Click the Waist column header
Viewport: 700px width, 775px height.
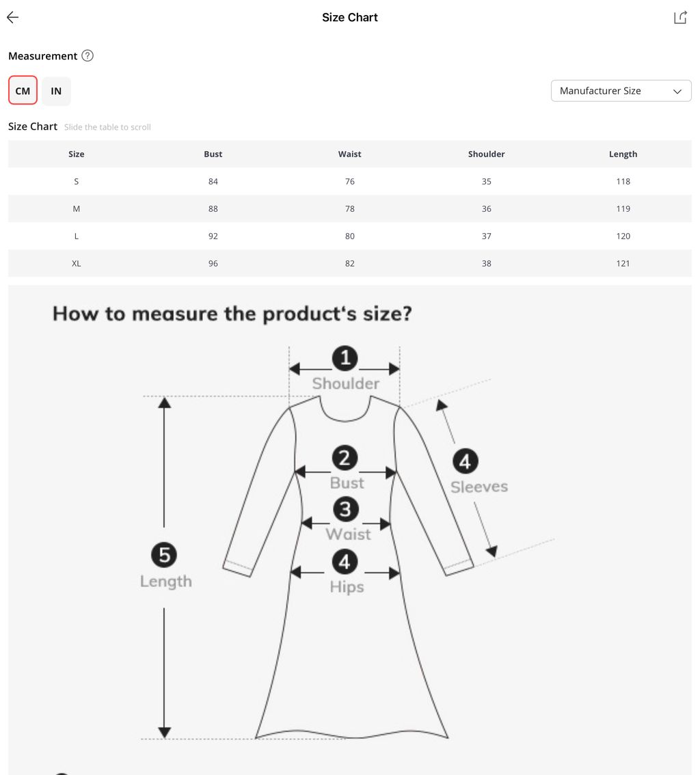(x=349, y=154)
